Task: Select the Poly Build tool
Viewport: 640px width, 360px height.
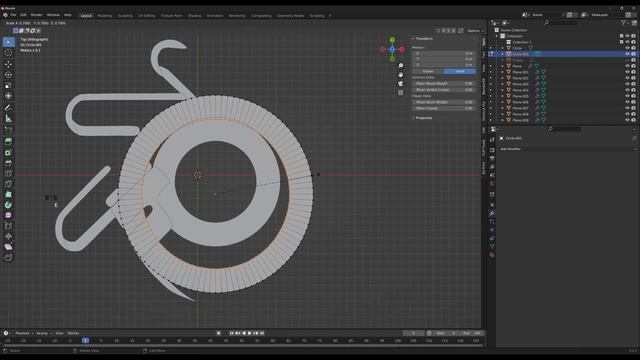Action: coord(8,195)
